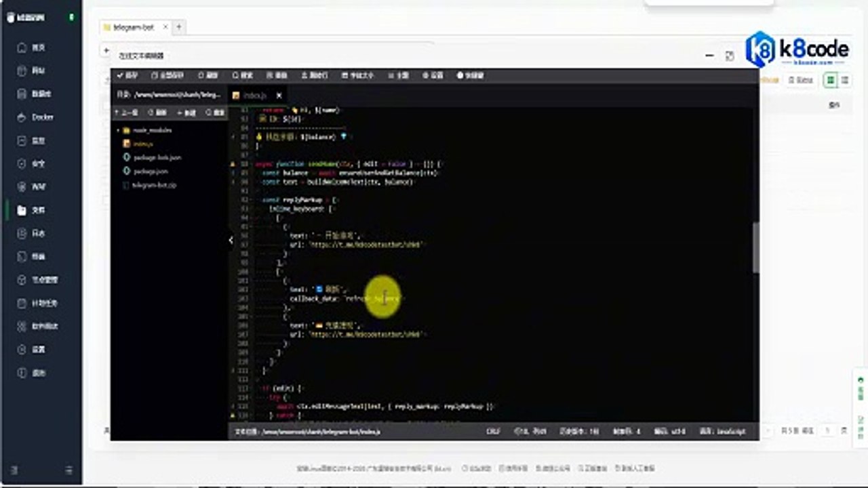Viewport: 868px width, 488px height.
Task: Open Docker in the left sidebar
Action: (x=35, y=117)
